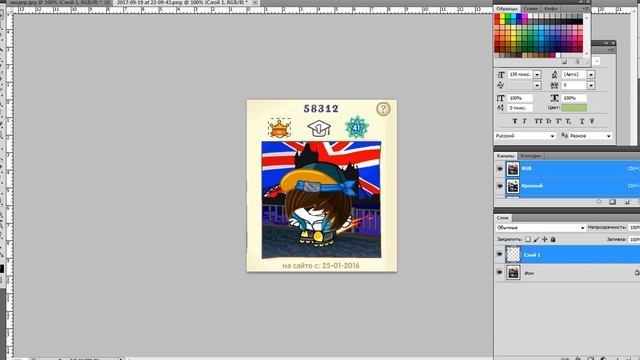Viewport: 640px width, 360px height.
Task: Open the green text color swatch
Action: tap(574, 108)
